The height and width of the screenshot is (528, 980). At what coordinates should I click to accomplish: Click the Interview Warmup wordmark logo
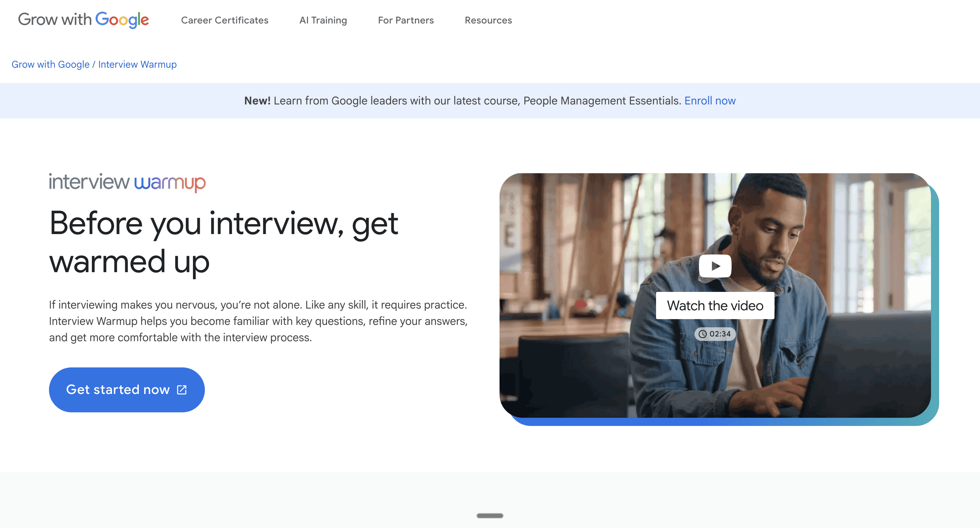[127, 183]
